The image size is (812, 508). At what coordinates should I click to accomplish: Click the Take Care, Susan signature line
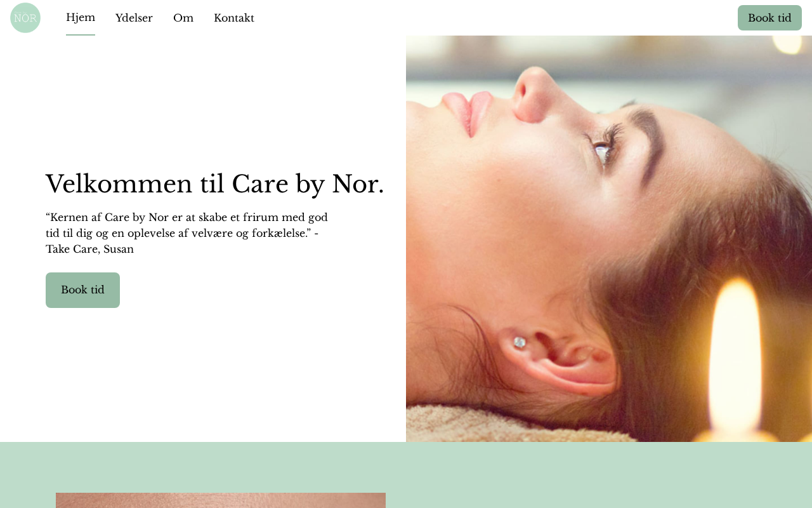[89, 249]
